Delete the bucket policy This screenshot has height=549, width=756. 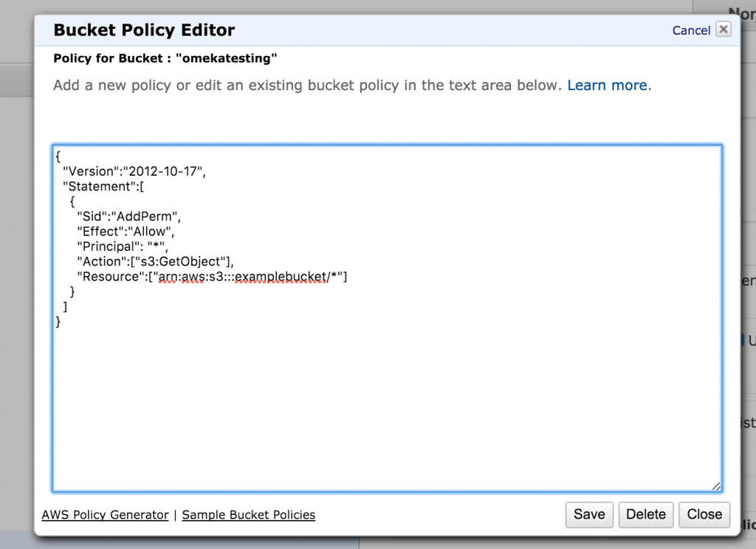(645, 514)
